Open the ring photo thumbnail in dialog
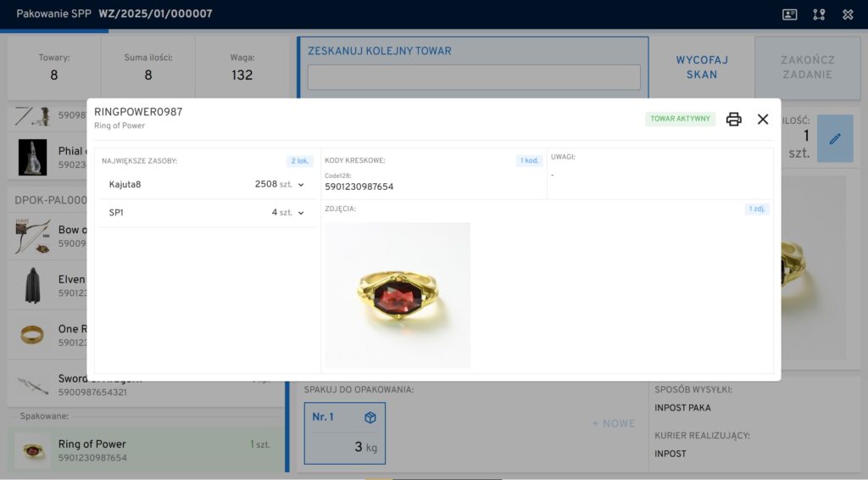This screenshot has width=868, height=480. [x=398, y=294]
